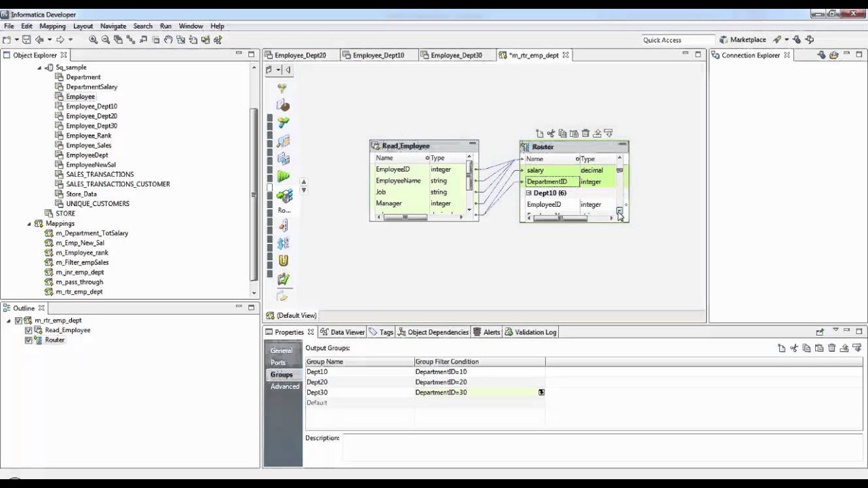Viewport: 868px width, 488px height.
Task: Click the zoom out magnifier toolbar icon
Action: (106, 40)
